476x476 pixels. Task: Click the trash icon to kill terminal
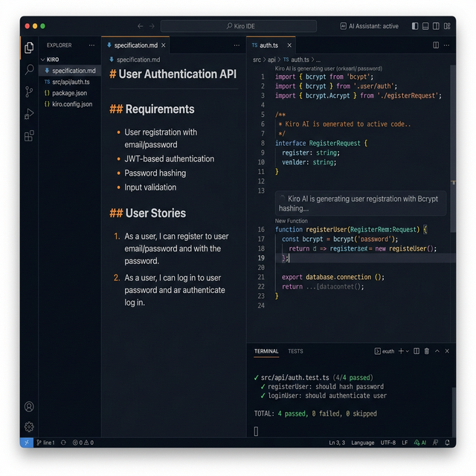click(x=427, y=351)
